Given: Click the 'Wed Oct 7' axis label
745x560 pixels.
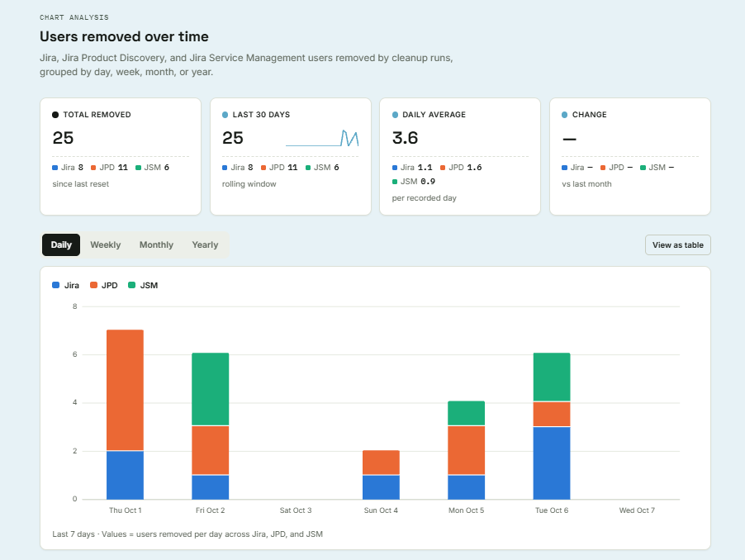Looking at the screenshot, I should 637,510.
